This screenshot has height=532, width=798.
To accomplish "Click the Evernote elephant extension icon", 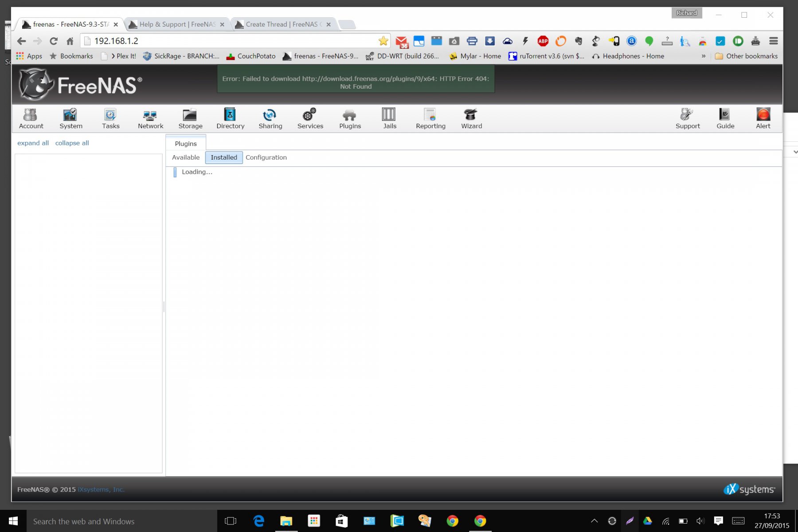I will coord(579,41).
